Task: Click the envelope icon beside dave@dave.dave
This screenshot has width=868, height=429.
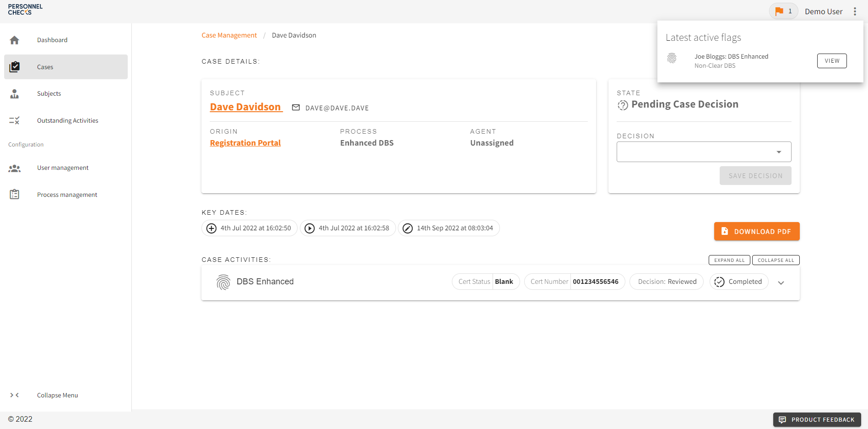Action: pos(296,108)
